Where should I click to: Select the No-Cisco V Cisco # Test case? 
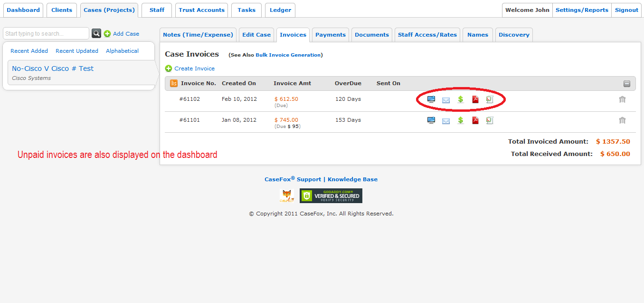(x=53, y=68)
